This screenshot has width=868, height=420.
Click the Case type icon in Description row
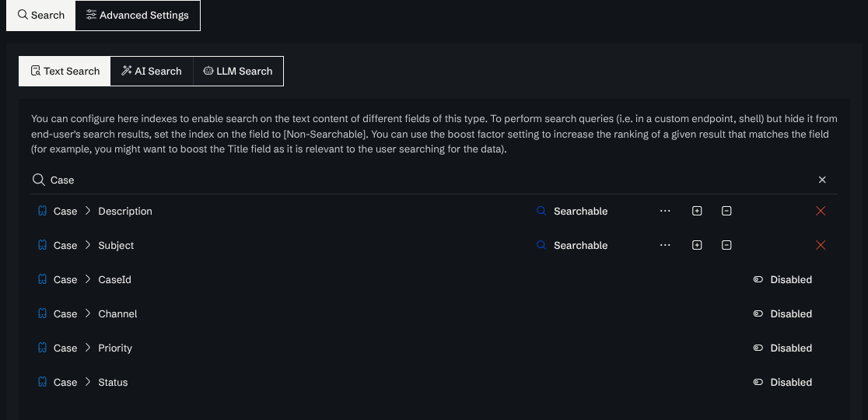point(42,211)
